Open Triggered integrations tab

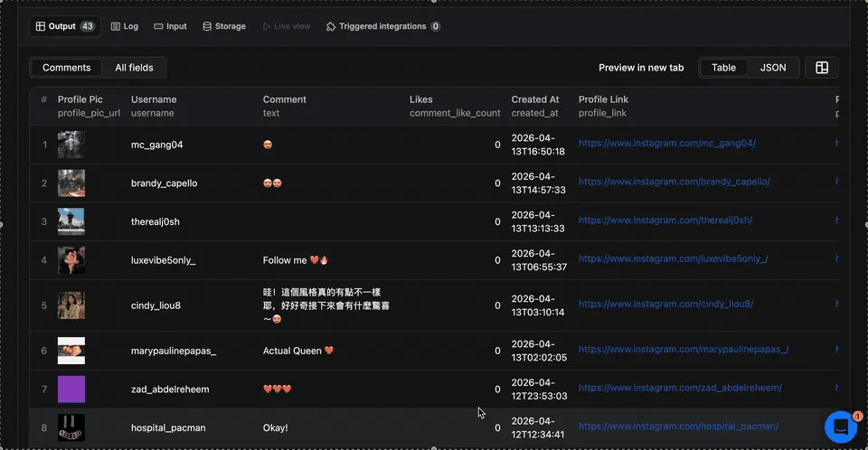coord(382,26)
